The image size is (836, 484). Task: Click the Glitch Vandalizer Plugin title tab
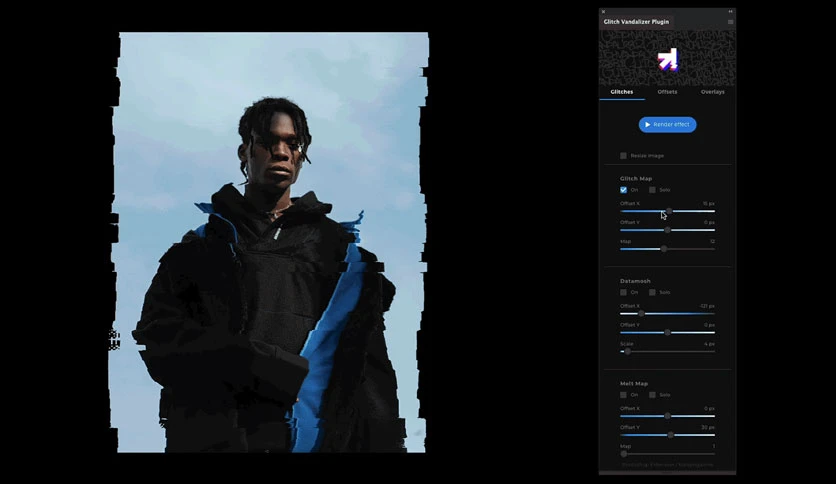click(636, 22)
